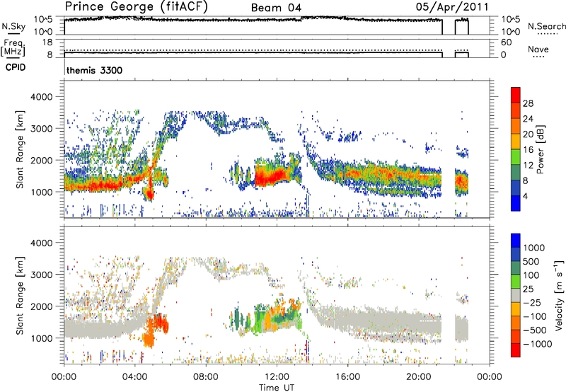This screenshot has height=392, width=566.
Task: Click the 'Velocity [m s-1]' colorbar label
Action: (x=559, y=295)
